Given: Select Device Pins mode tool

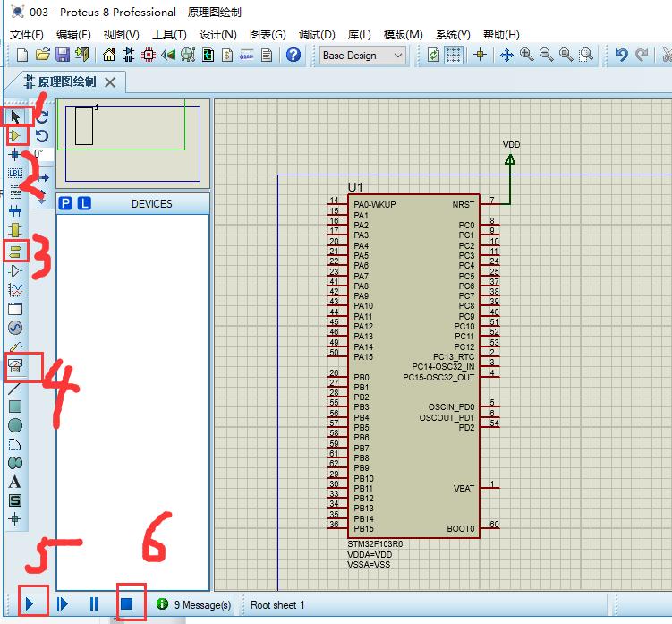Looking at the screenshot, I should click(15, 270).
